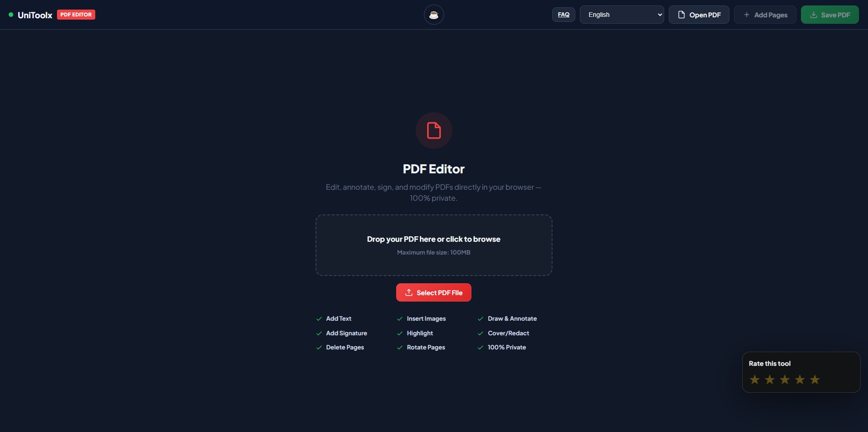Click the green status dot beside UniToolx
Image resolution: width=868 pixels, height=432 pixels.
10,15
